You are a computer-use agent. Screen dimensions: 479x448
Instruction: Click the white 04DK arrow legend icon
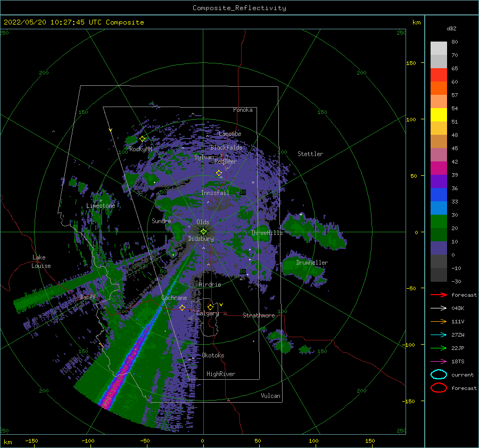[x=439, y=308]
